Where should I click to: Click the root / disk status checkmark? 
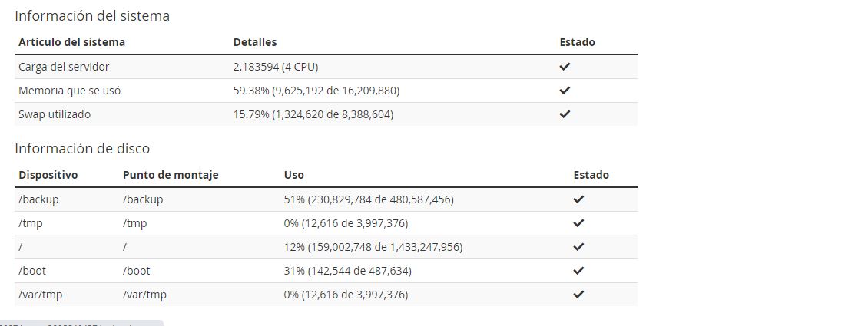pyautogui.click(x=578, y=247)
